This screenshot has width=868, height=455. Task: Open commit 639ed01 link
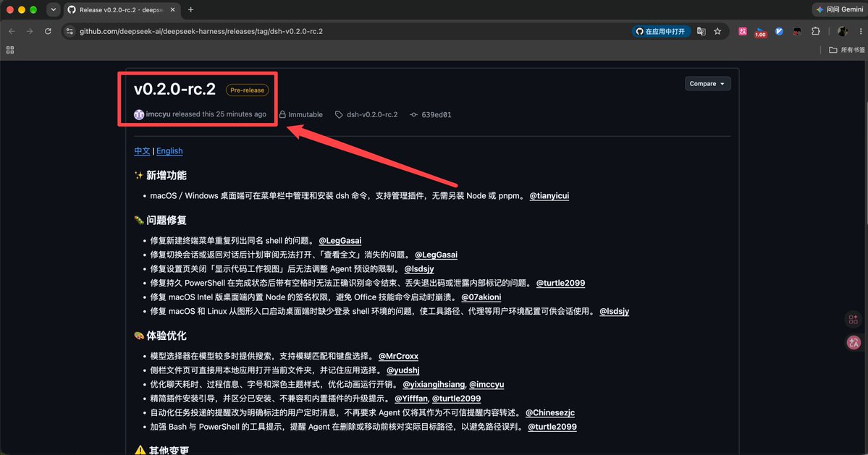pos(437,114)
